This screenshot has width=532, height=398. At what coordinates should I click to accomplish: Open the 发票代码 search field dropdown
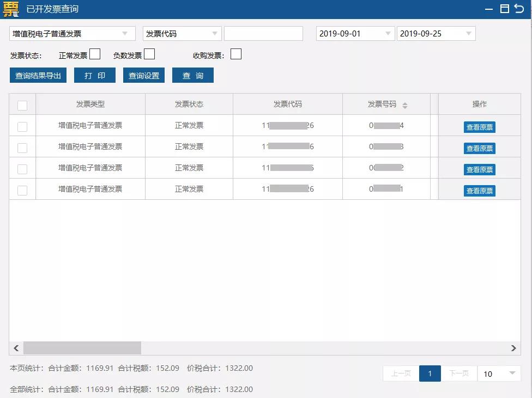tap(182, 34)
